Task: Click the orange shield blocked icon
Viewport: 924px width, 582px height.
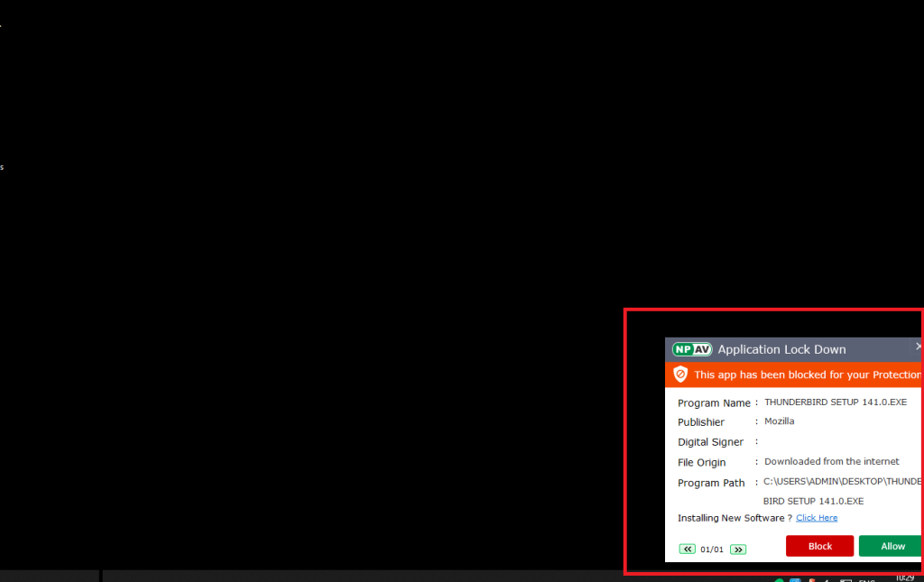Action: pos(680,374)
